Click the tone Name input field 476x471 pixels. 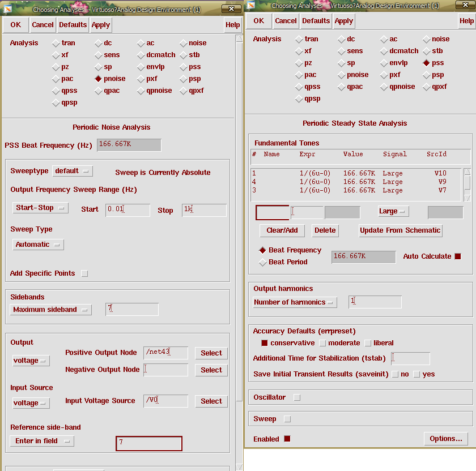pyautogui.click(x=273, y=212)
